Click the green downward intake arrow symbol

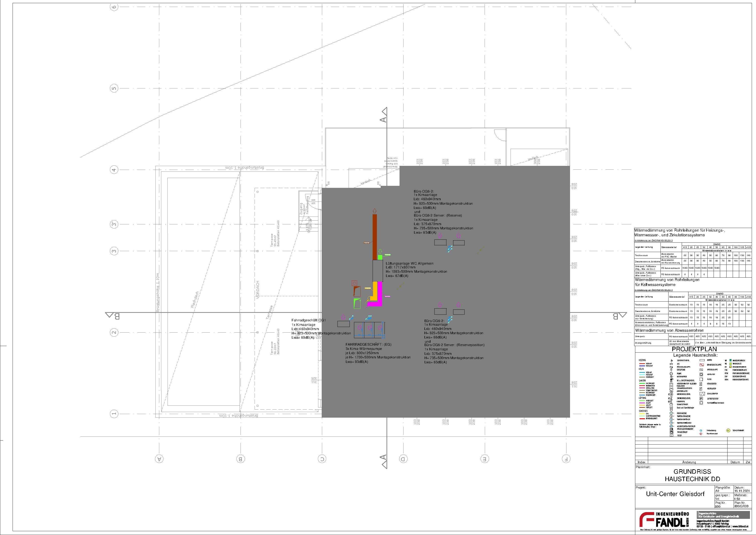380,251
